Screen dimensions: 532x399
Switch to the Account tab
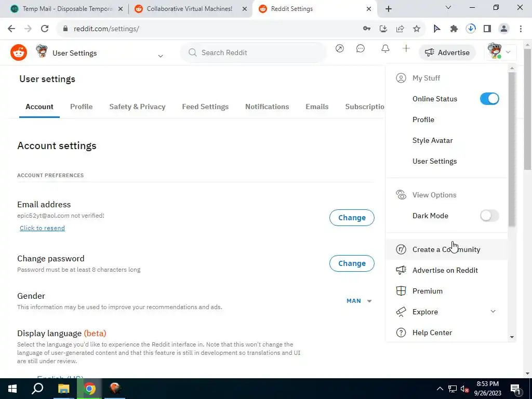coord(39,107)
